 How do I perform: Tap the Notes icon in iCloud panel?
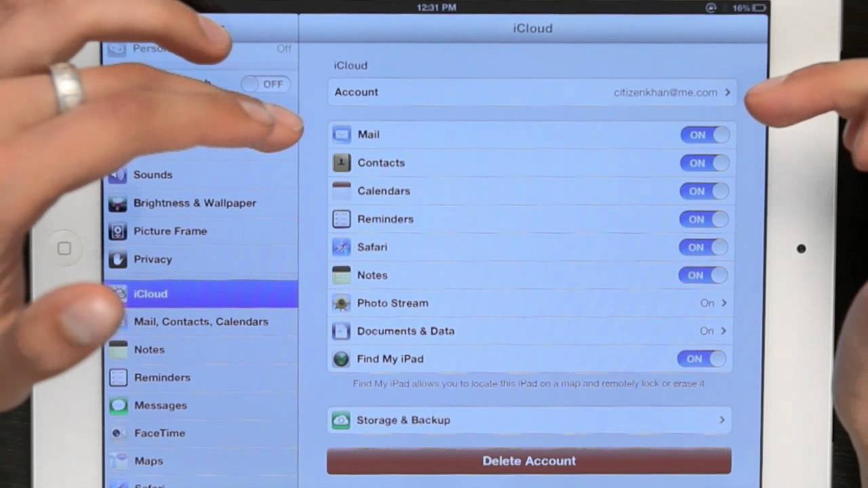(x=342, y=275)
